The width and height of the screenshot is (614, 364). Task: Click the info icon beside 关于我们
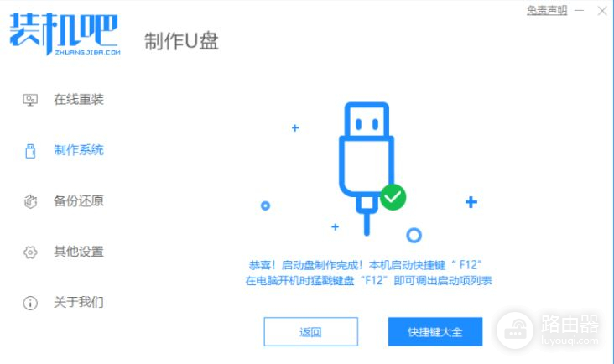click(30, 303)
